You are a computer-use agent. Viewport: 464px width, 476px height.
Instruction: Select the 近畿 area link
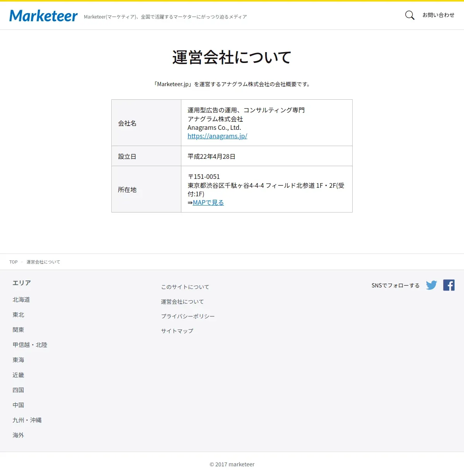pos(18,375)
